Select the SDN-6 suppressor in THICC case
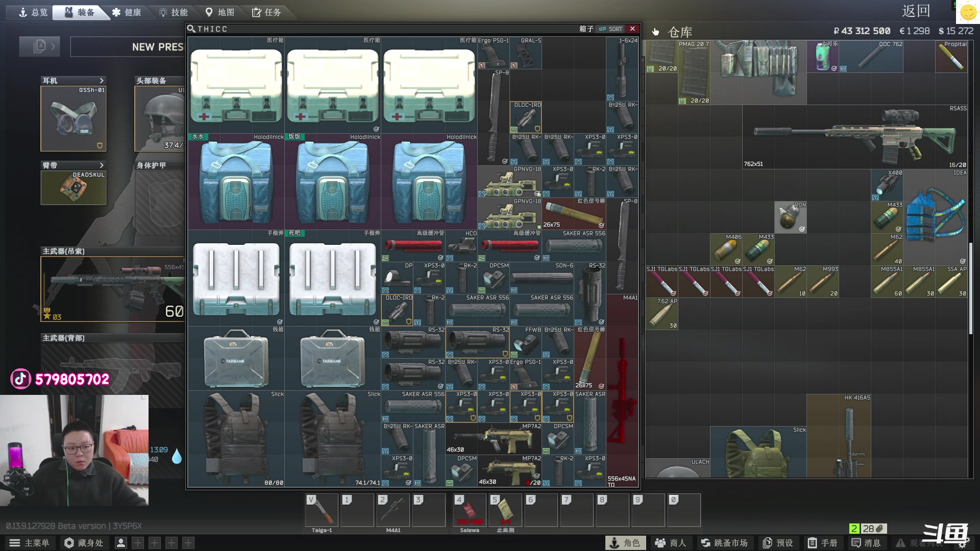The height and width of the screenshot is (551, 980). (x=542, y=278)
